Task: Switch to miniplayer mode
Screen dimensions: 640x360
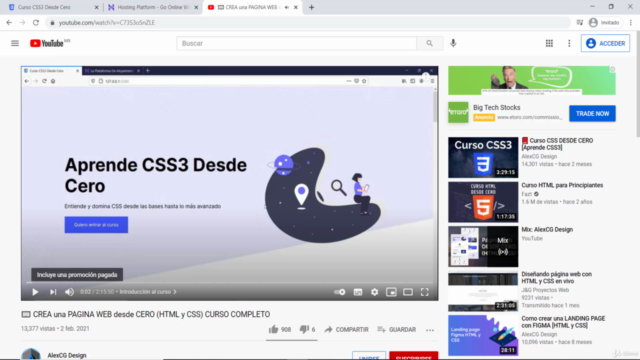Action: click(x=391, y=292)
